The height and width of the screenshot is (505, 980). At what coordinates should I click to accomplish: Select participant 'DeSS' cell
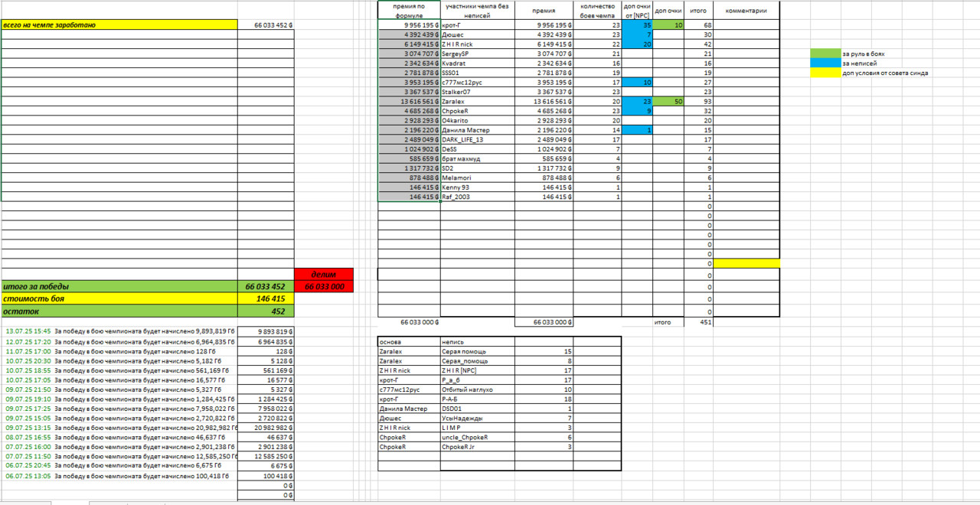point(477,148)
